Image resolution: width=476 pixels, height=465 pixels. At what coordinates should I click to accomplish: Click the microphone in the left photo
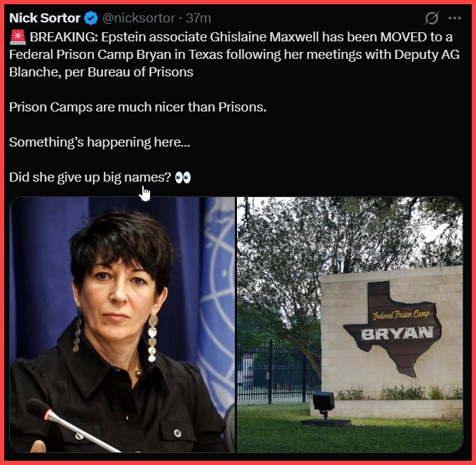(x=72, y=424)
